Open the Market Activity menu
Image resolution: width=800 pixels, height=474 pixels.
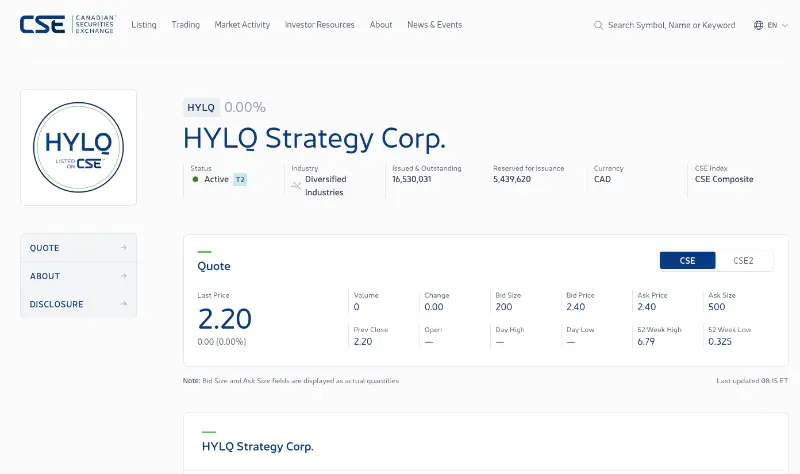(x=242, y=24)
